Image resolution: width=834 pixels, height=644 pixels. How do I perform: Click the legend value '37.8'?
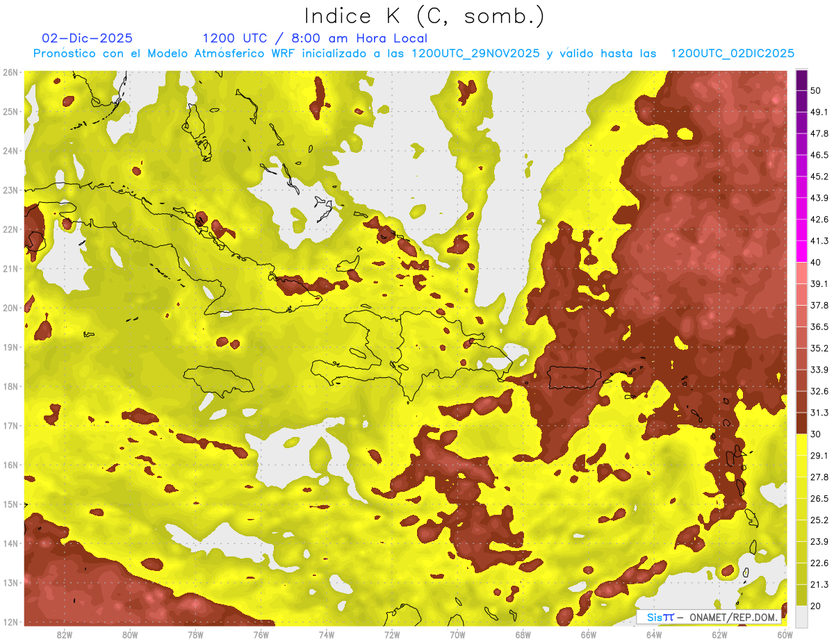(x=819, y=305)
